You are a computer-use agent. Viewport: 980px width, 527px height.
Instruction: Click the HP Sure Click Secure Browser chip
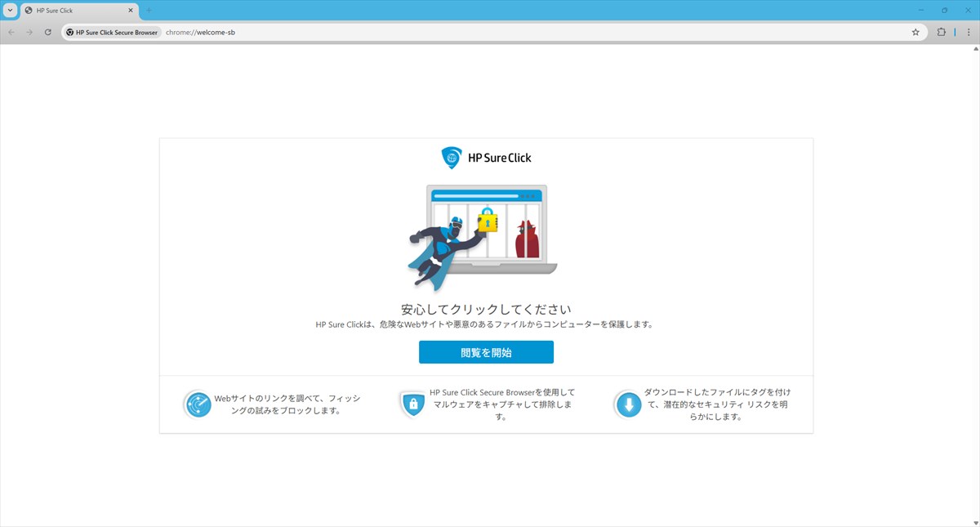click(112, 33)
